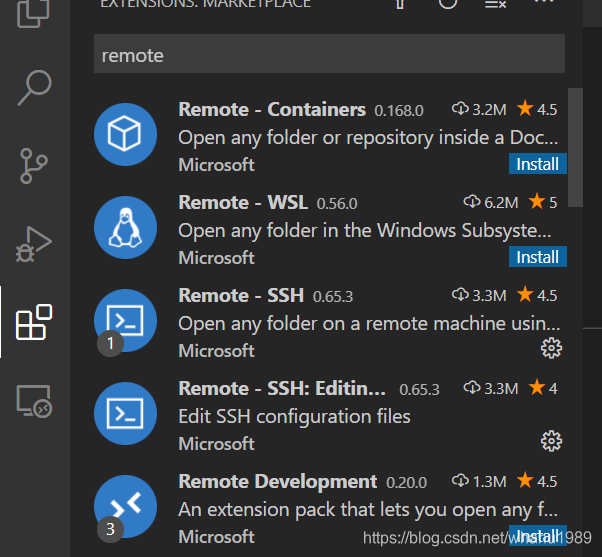Image resolution: width=602 pixels, height=557 pixels.
Task: Open the 'Remote - Containers' extension title
Action: [272, 110]
